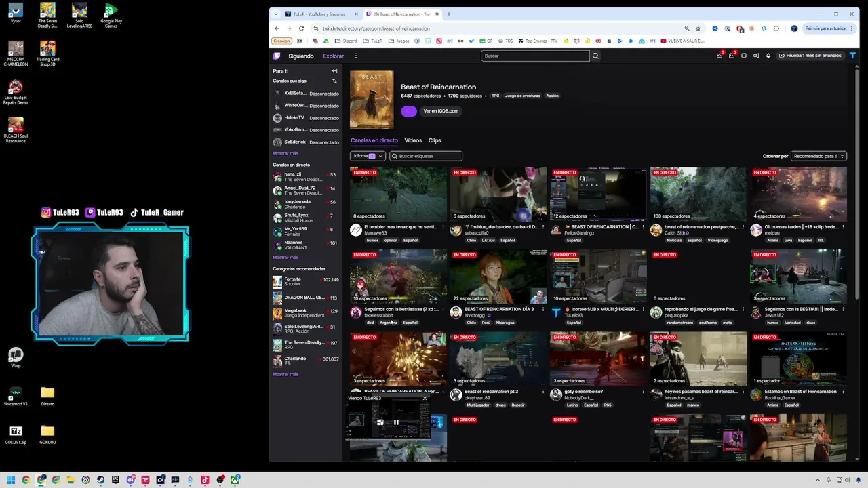Open Voicemod V3 desktop shortcut
Viewport: 868px width, 488px height.
[16, 396]
